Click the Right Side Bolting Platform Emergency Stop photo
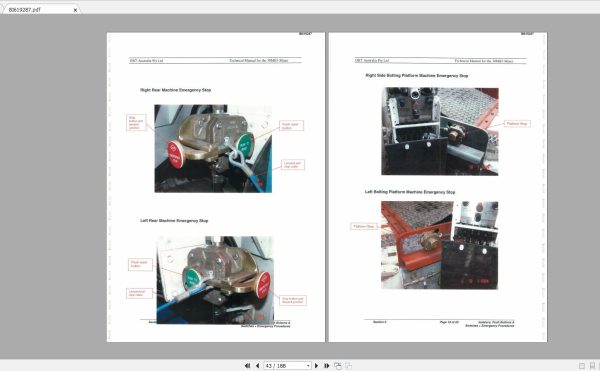 (x=440, y=131)
